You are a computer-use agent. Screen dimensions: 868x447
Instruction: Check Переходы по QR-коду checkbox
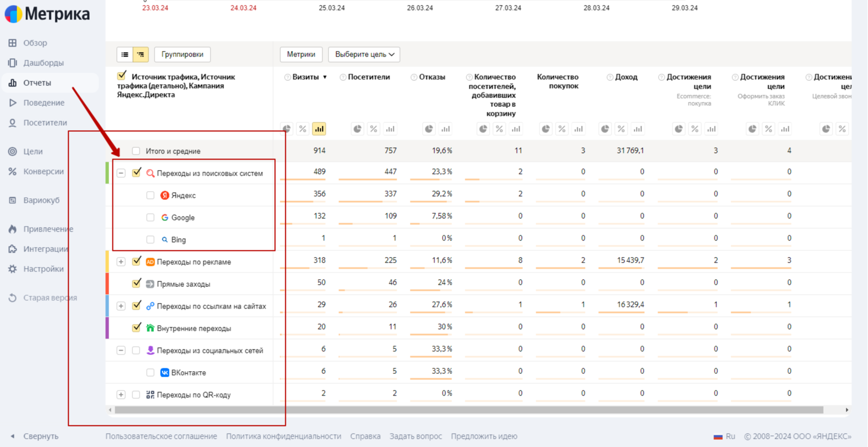point(136,395)
